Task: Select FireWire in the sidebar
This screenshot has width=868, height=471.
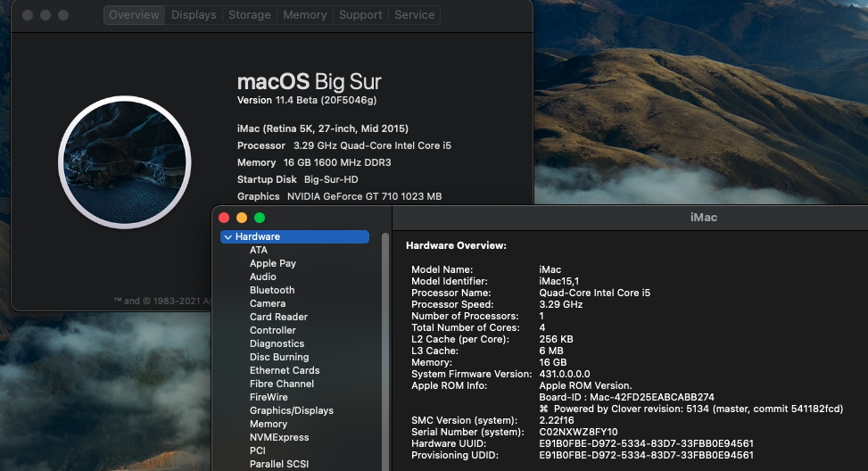Action: [269, 397]
